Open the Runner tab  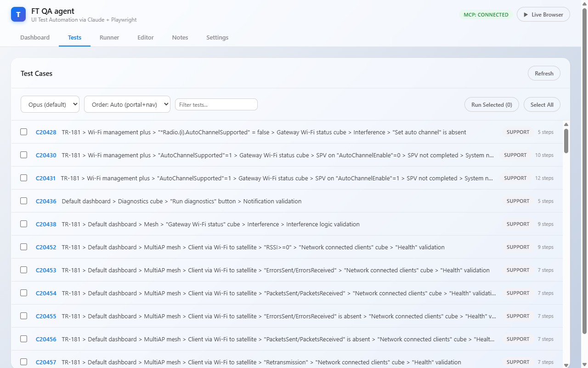[x=109, y=38]
